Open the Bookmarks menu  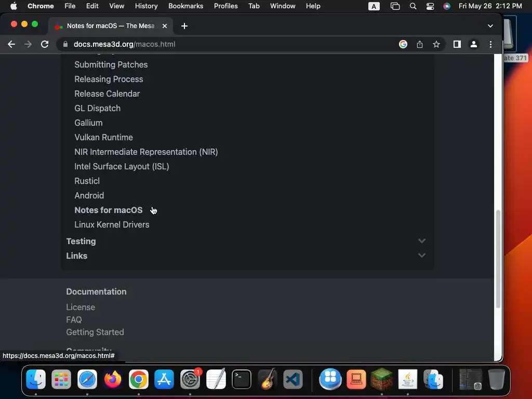(185, 6)
